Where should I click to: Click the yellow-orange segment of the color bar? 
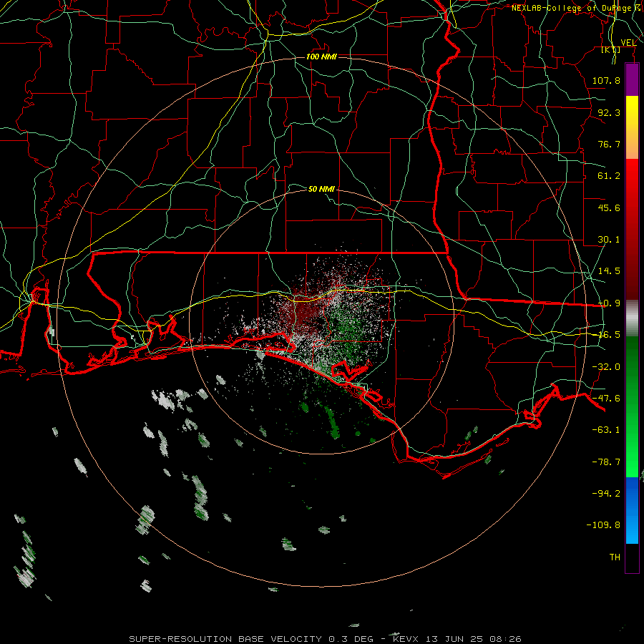coord(632,127)
